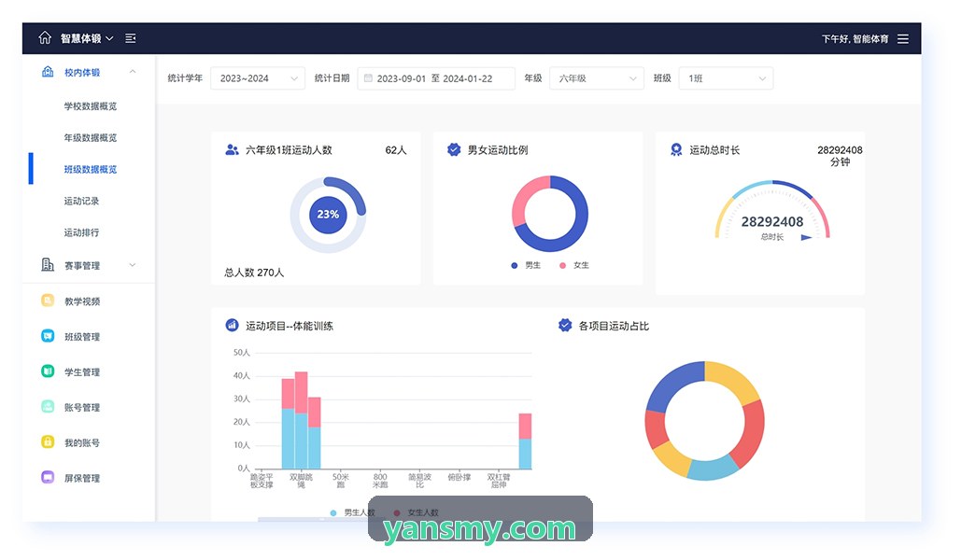Image resolution: width=961 pixels, height=560 pixels.
Task: Click the 俯卧撑 axis label
Action: (459, 477)
